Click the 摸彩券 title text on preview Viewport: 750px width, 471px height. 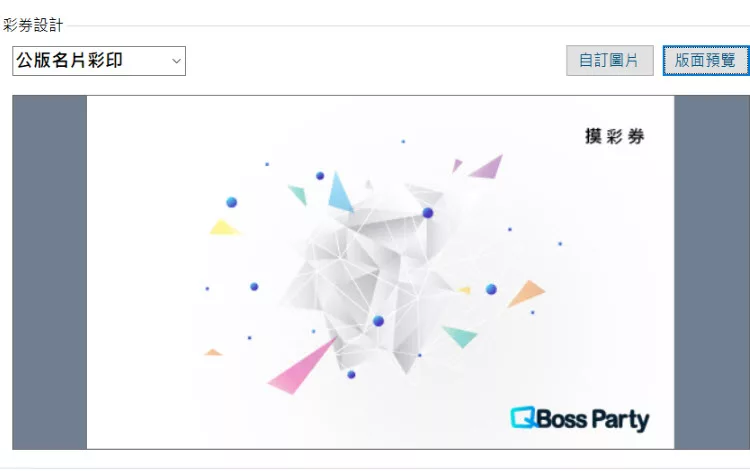(x=615, y=136)
